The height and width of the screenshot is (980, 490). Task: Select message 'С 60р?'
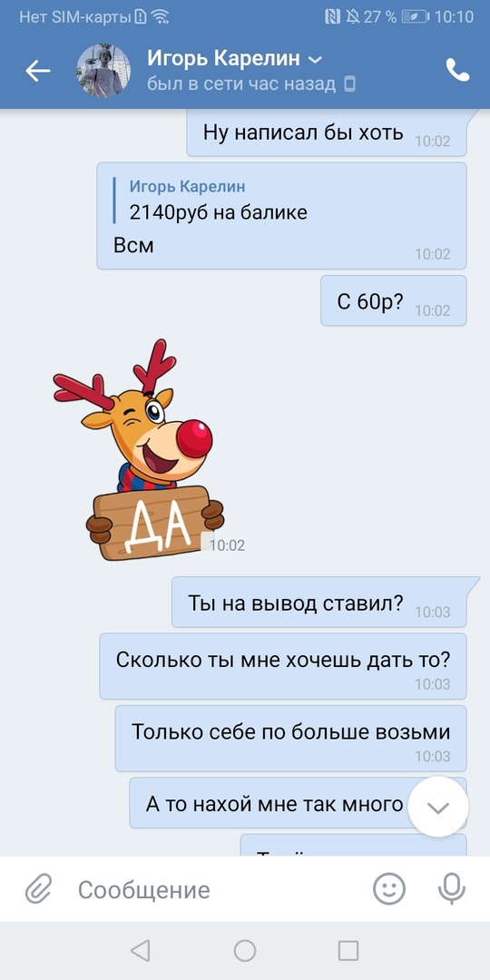[x=394, y=300]
